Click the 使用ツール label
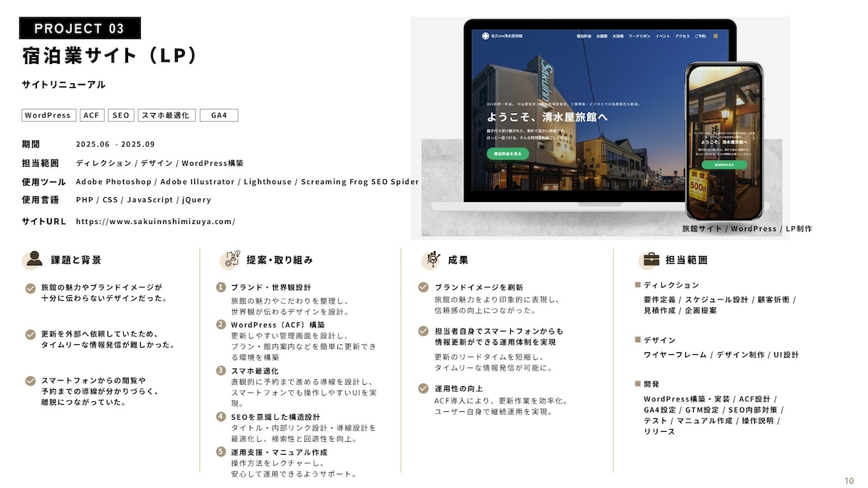This screenshot has width=868, height=488. (44, 181)
